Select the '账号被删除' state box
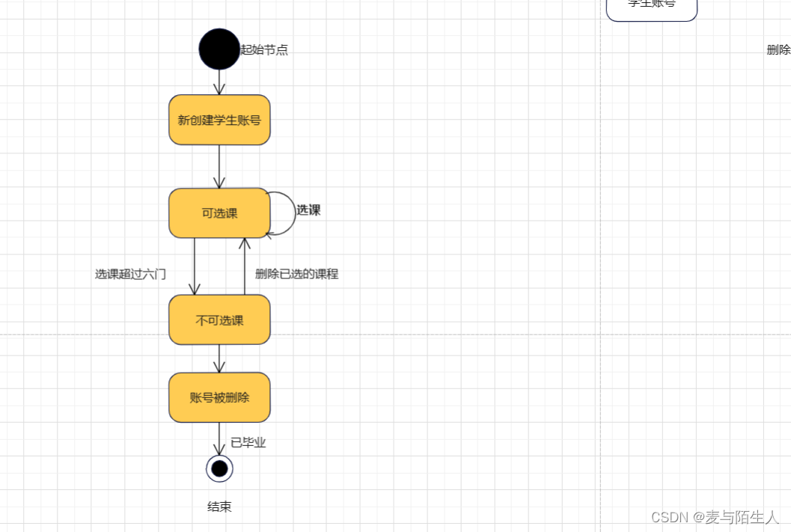The width and height of the screenshot is (791, 532). pyautogui.click(x=219, y=397)
